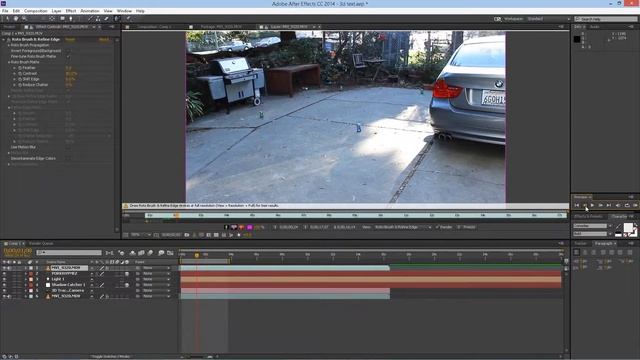Select the Clone Stamp tool
This screenshot has height=360, width=640.
pos(98,18)
